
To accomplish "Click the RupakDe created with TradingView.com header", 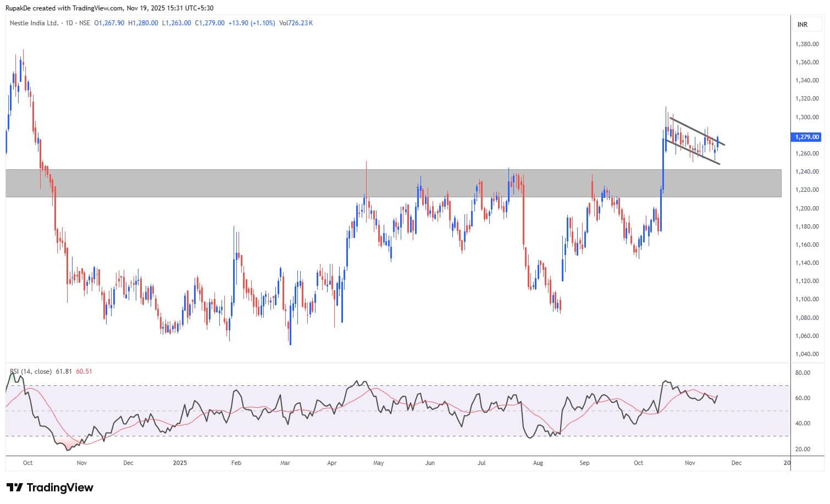I will (109, 8).
